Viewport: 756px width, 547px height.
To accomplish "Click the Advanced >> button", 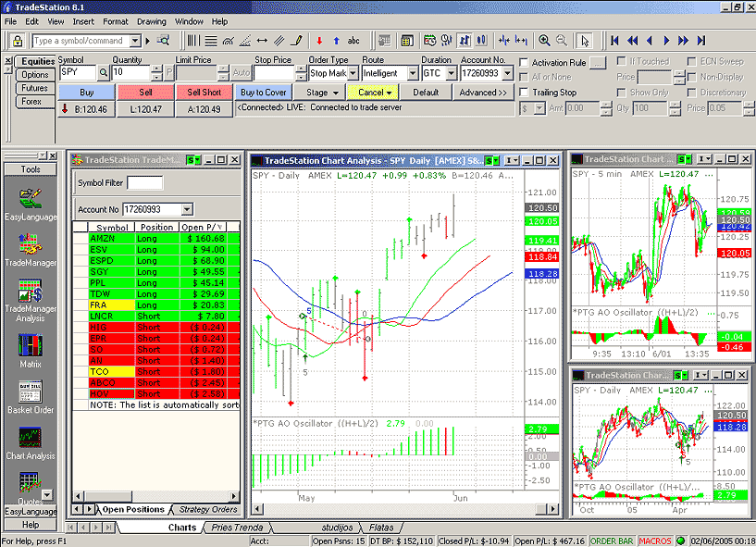I will click(x=483, y=93).
